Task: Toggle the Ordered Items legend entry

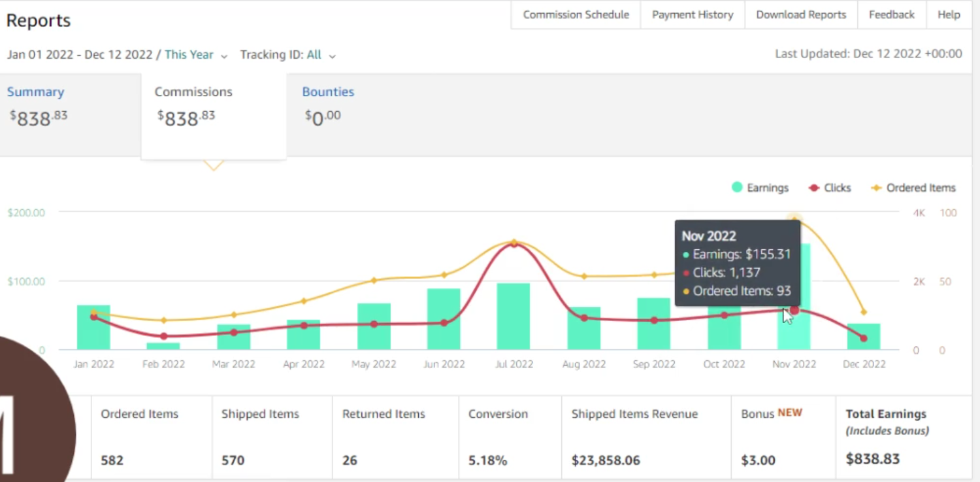Action: pos(913,188)
